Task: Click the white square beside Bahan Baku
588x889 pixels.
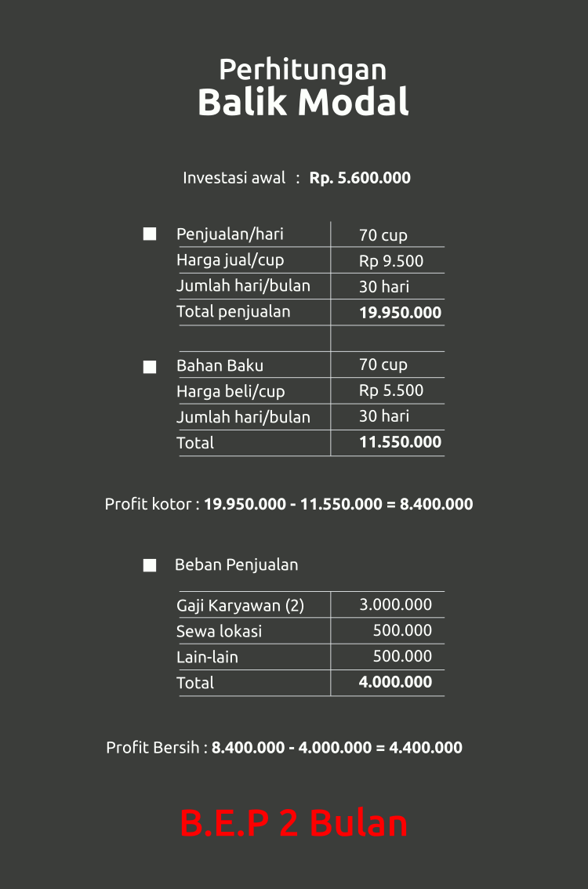Action: 150,367
